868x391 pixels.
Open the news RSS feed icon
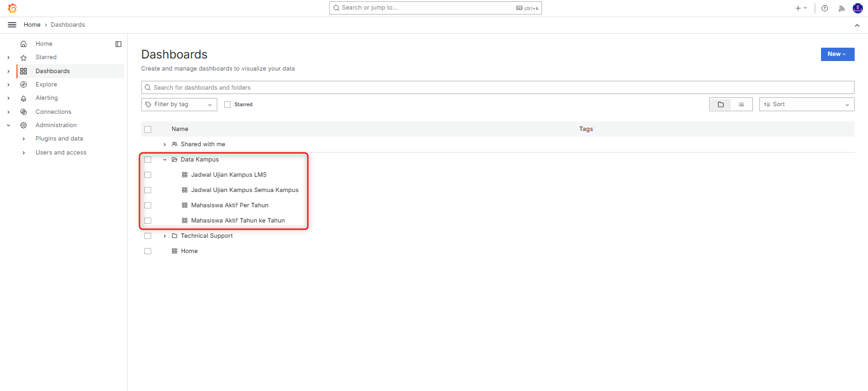coord(841,8)
